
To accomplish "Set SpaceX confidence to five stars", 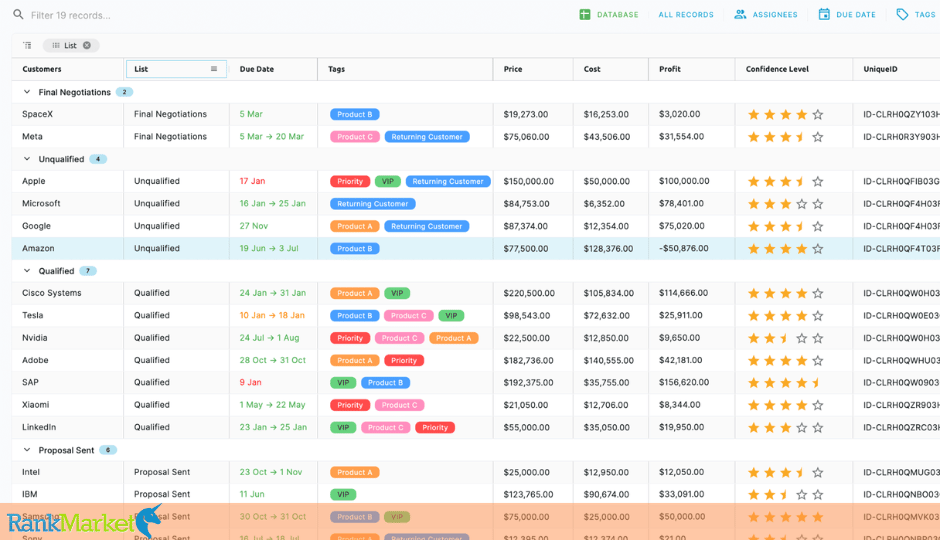I will (x=818, y=114).
